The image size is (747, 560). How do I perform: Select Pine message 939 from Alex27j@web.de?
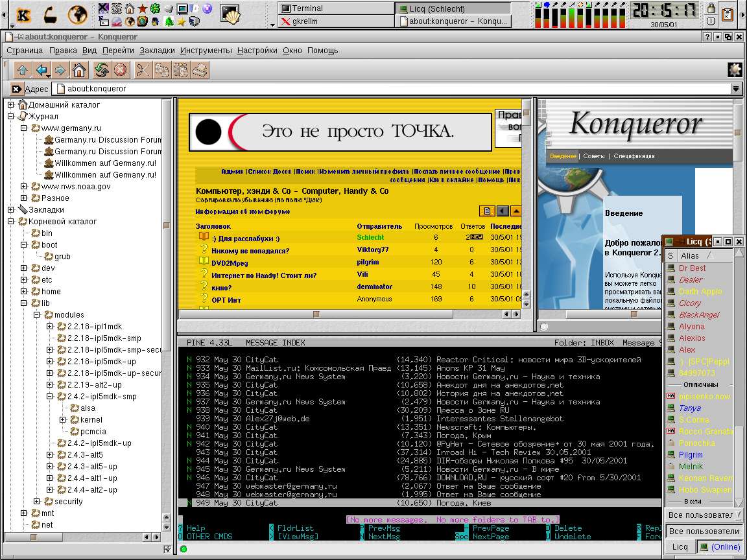(420, 419)
